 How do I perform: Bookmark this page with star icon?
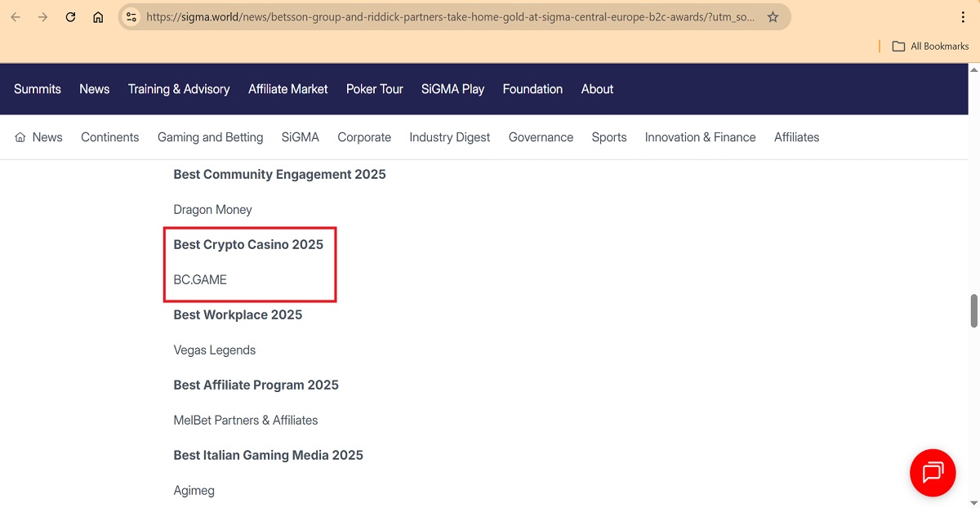(x=773, y=17)
